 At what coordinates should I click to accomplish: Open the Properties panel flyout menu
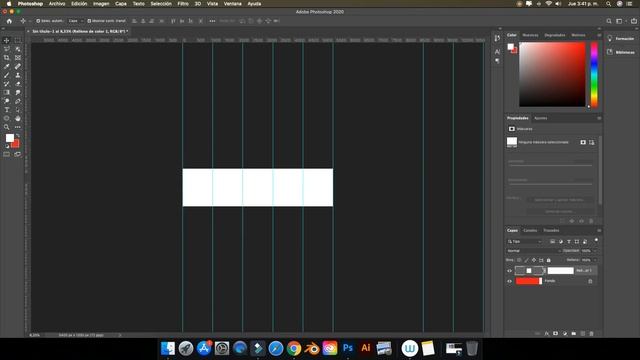[599, 118]
